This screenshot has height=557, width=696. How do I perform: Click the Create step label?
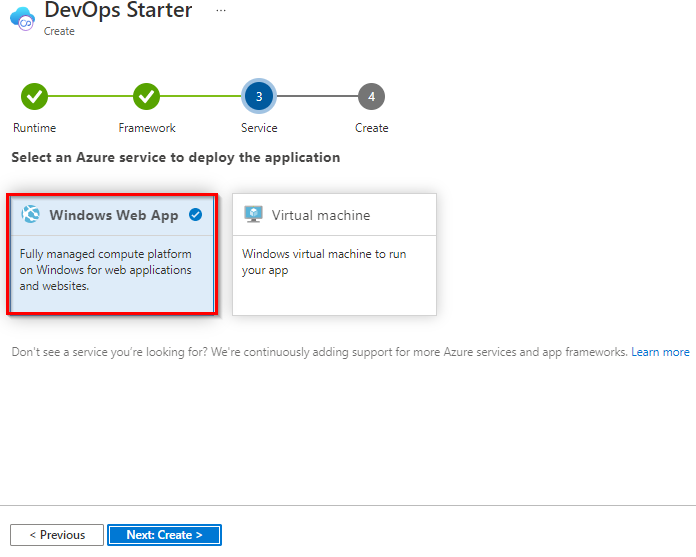point(372,128)
